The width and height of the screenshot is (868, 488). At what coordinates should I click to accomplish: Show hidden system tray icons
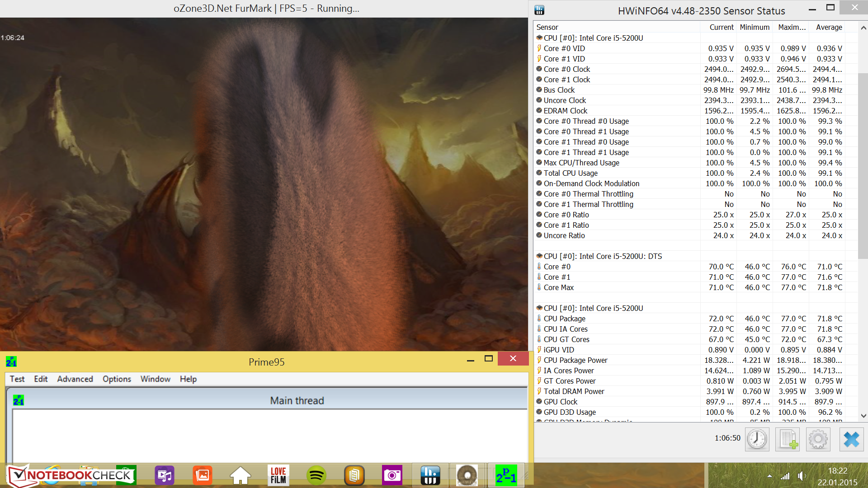coord(769,476)
